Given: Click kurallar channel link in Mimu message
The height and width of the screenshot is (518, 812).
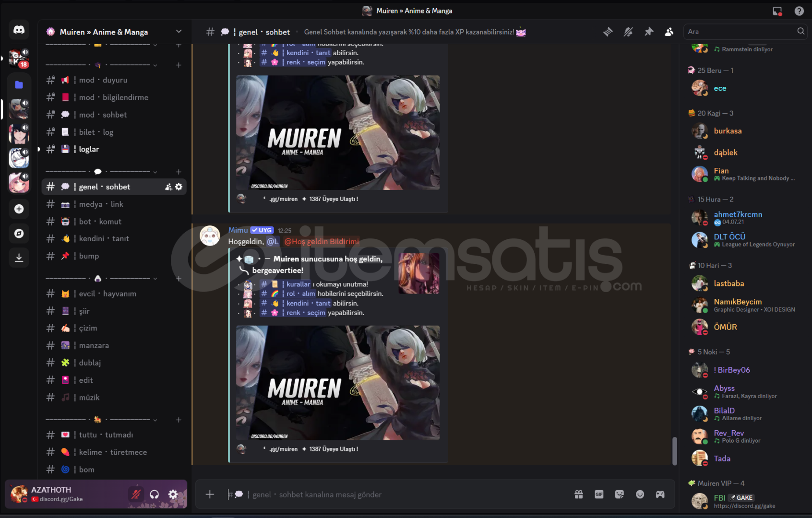Looking at the screenshot, I should point(286,284).
